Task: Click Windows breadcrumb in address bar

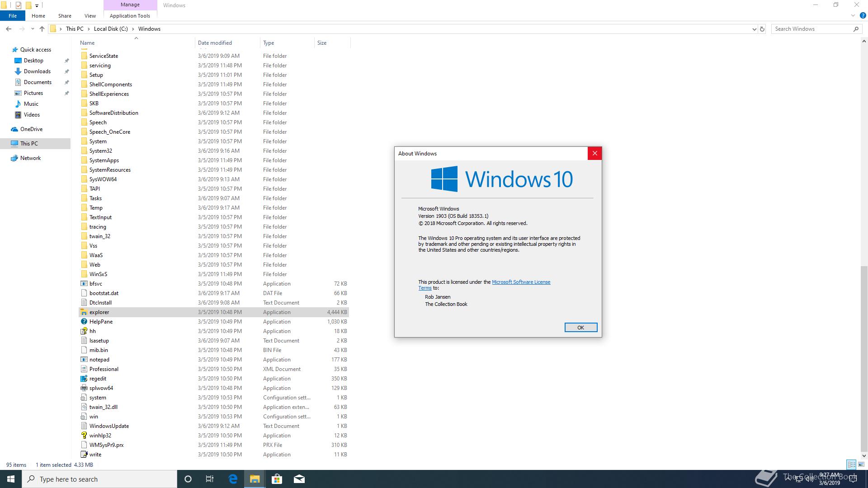Action: click(x=149, y=29)
